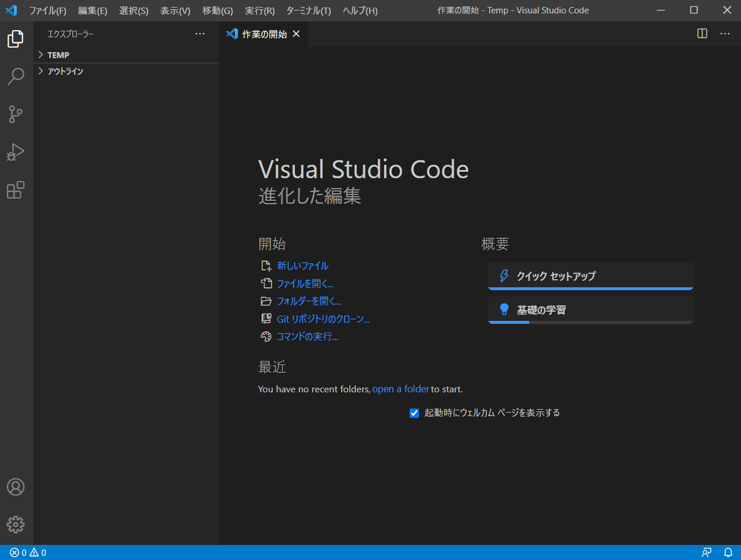Open the Run and Debug view icon
741x560 pixels.
(x=16, y=152)
